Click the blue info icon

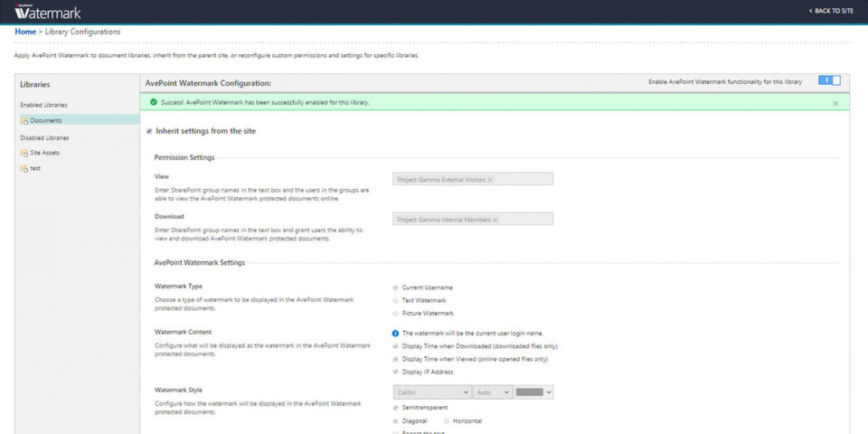pyautogui.click(x=395, y=334)
